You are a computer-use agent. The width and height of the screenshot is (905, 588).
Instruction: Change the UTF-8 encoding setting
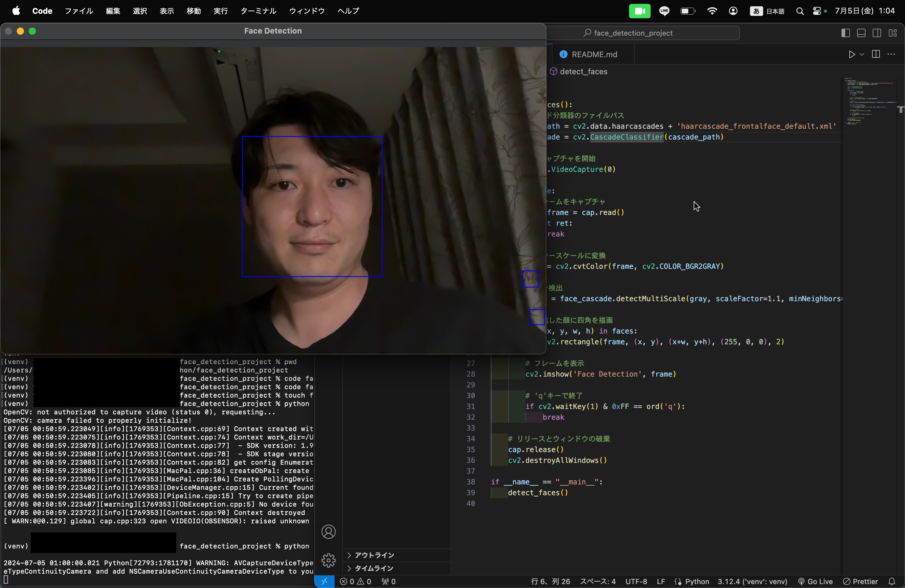tap(636, 581)
